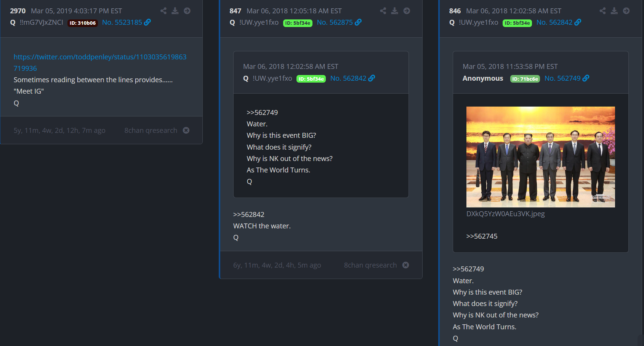Click tripcode !!mG7VJxZNCI
644x346 pixels.
pos(42,22)
